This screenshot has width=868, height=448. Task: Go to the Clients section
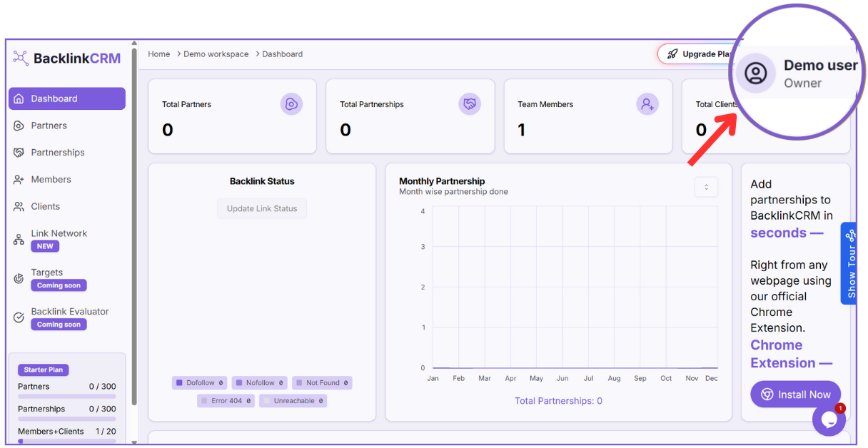45,206
